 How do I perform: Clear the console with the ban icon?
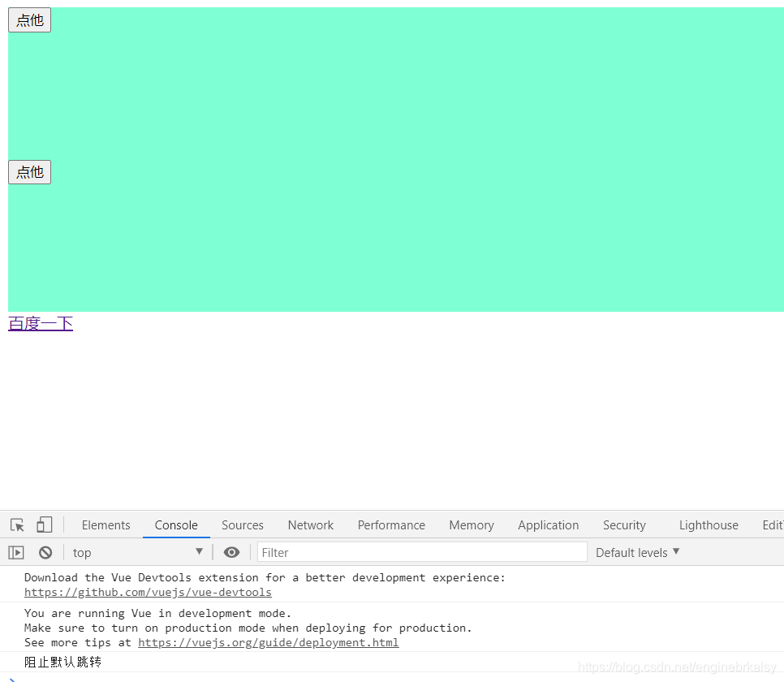click(45, 552)
